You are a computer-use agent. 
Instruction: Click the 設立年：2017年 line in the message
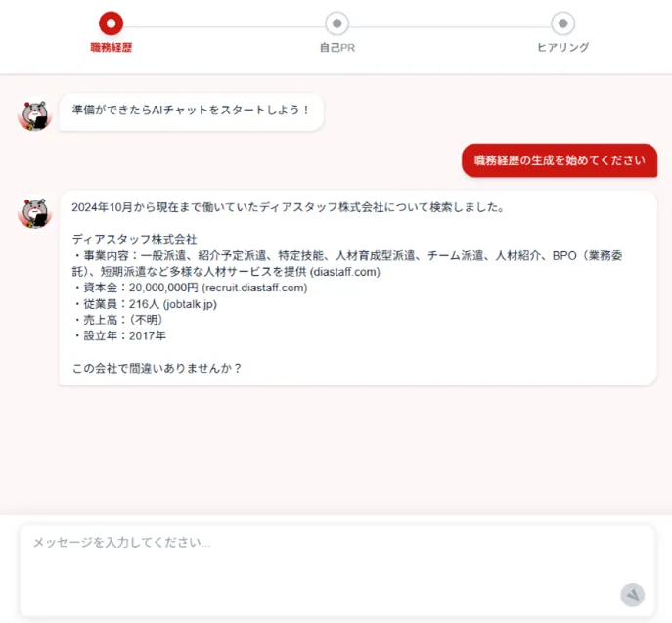119,336
